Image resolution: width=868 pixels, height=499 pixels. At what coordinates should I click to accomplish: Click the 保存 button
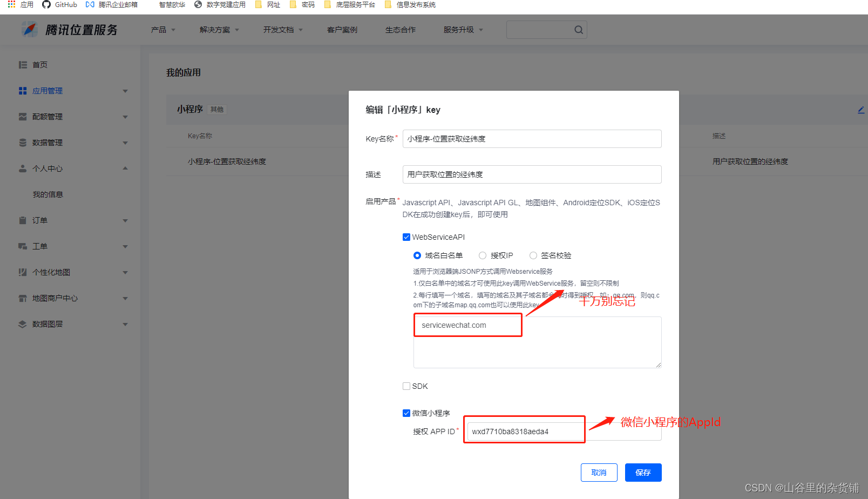pos(643,473)
